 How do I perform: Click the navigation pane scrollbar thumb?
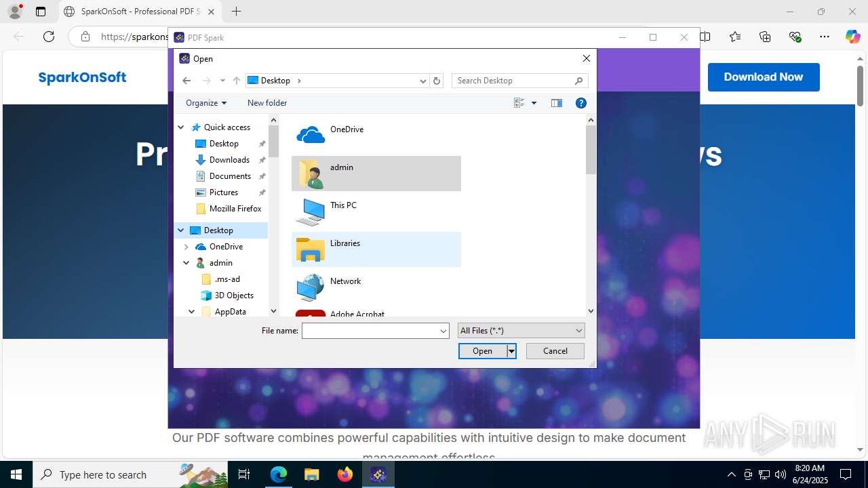tap(273, 142)
